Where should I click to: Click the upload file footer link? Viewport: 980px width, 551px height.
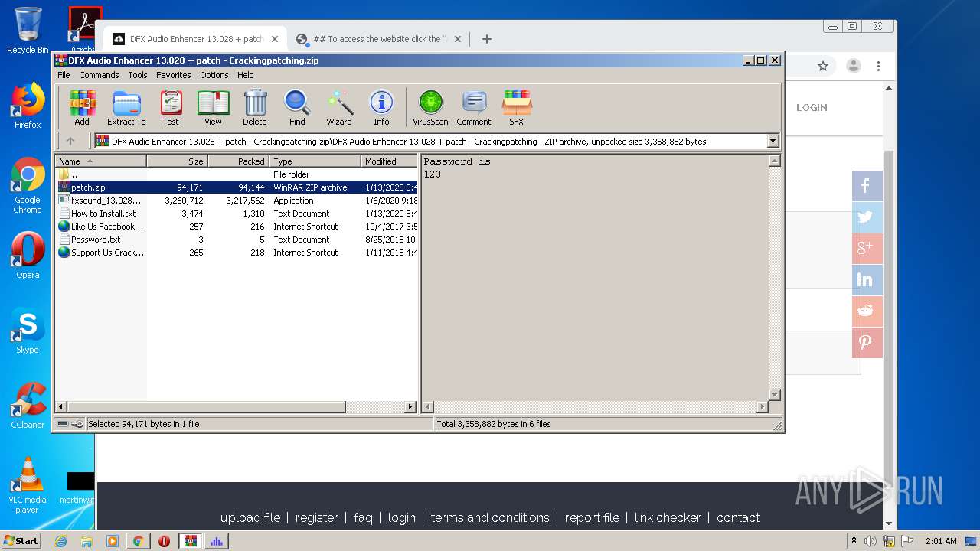pos(250,518)
